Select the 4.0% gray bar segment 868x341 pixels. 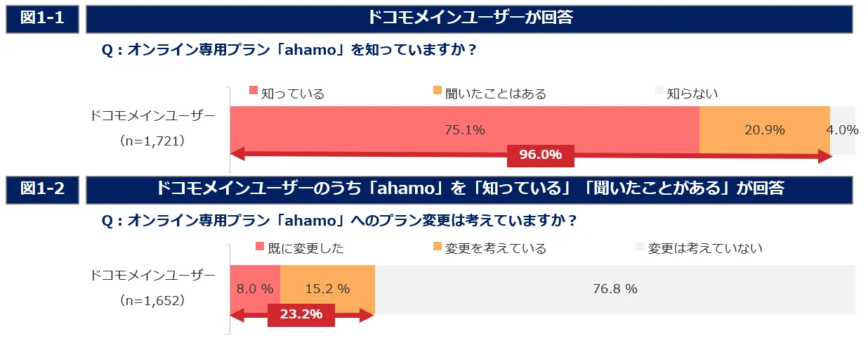(x=843, y=129)
